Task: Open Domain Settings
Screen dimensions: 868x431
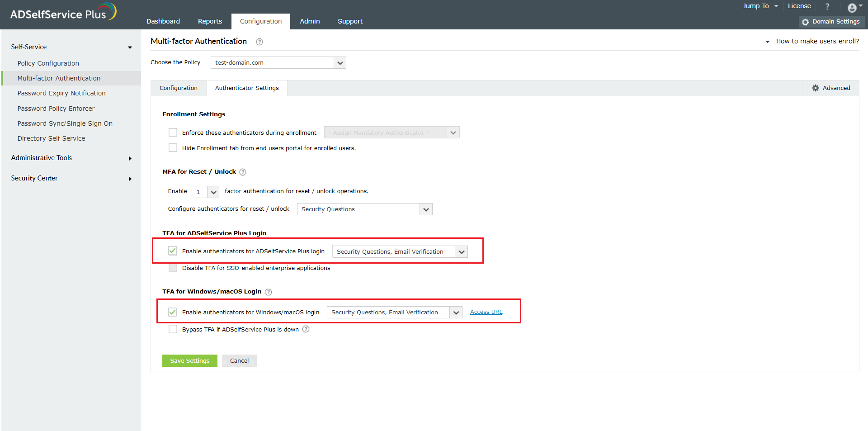Action: [x=832, y=22]
